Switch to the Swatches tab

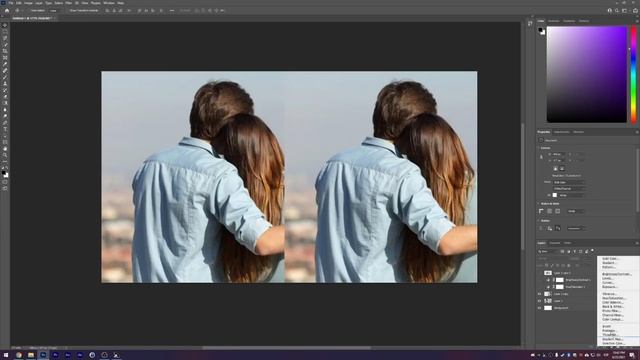click(x=554, y=21)
